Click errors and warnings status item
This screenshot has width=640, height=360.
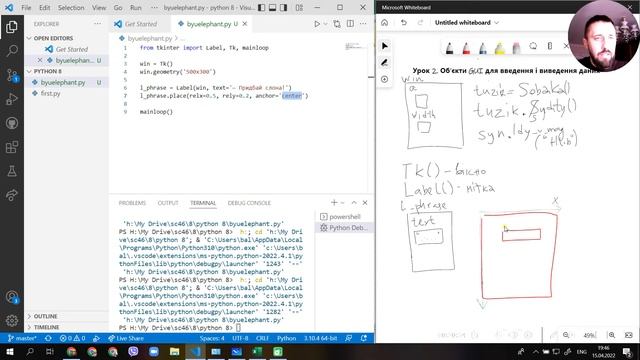(x=72, y=338)
